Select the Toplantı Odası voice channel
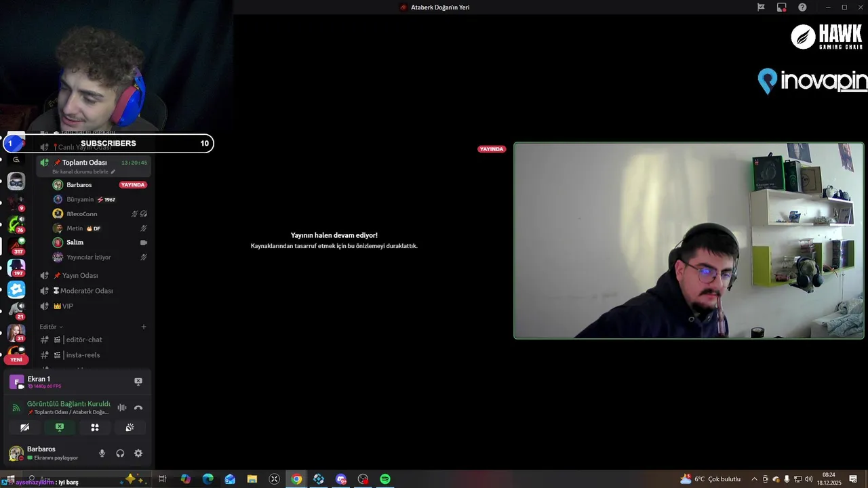The width and height of the screenshot is (868, 488). 94,163
